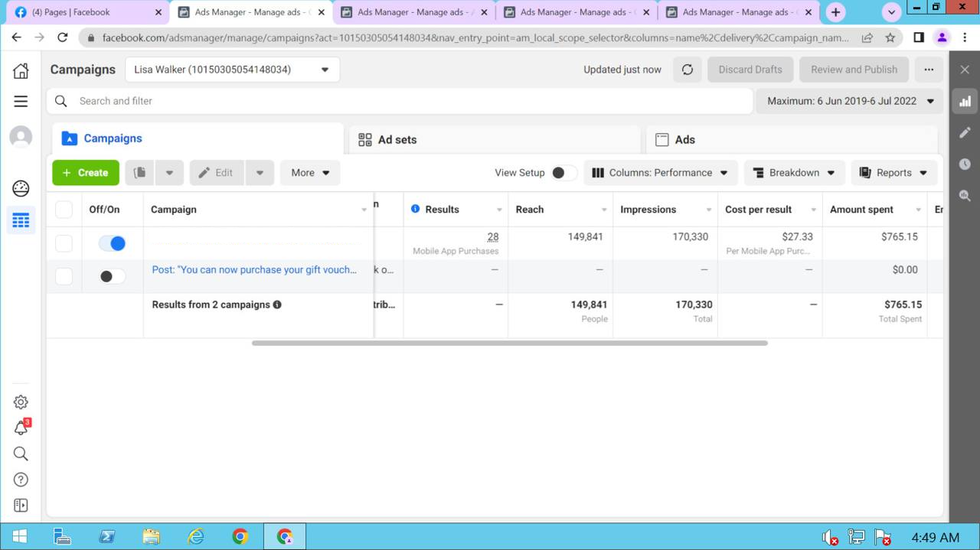This screenshot has width=980, height=550.
Task: Click the Edit button
Action: [x=217, y=173]
